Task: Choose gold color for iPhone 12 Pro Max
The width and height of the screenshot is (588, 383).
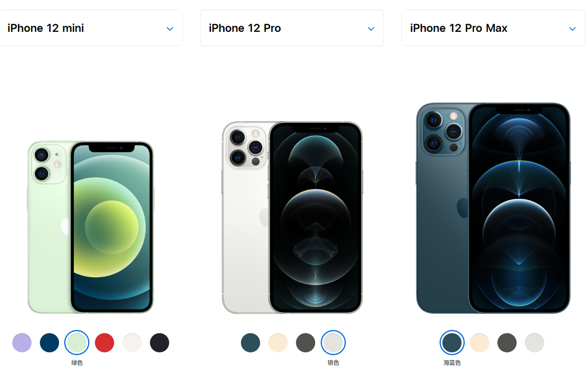Action: click(479, 343)
